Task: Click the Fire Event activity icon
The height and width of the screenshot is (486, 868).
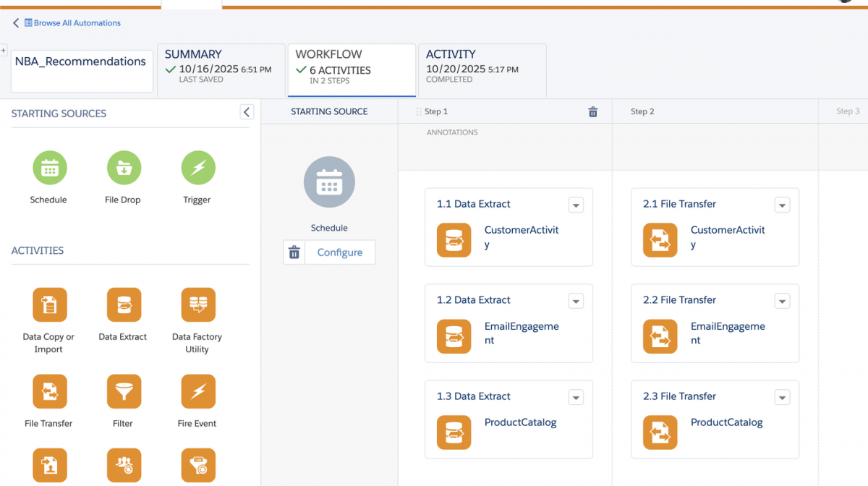Action: click(x=197, y=391)
